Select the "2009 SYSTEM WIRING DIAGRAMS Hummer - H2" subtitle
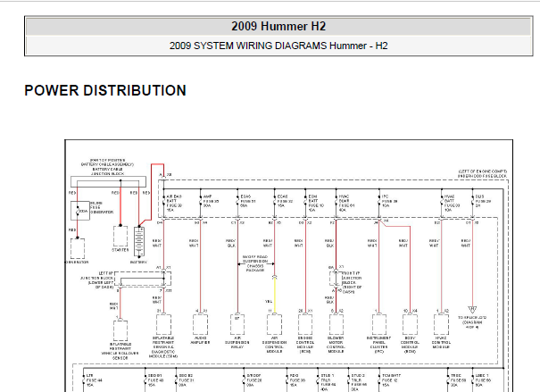Screen dimensions: 540x392 [x=278, y=46]
